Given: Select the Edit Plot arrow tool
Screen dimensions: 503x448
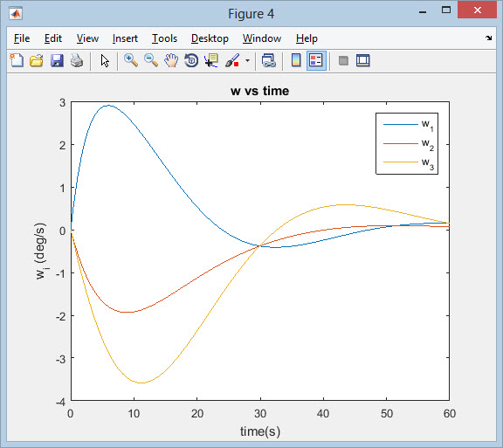Looking at the screenshot, I should pyautogui.click(x=105, y=60).
